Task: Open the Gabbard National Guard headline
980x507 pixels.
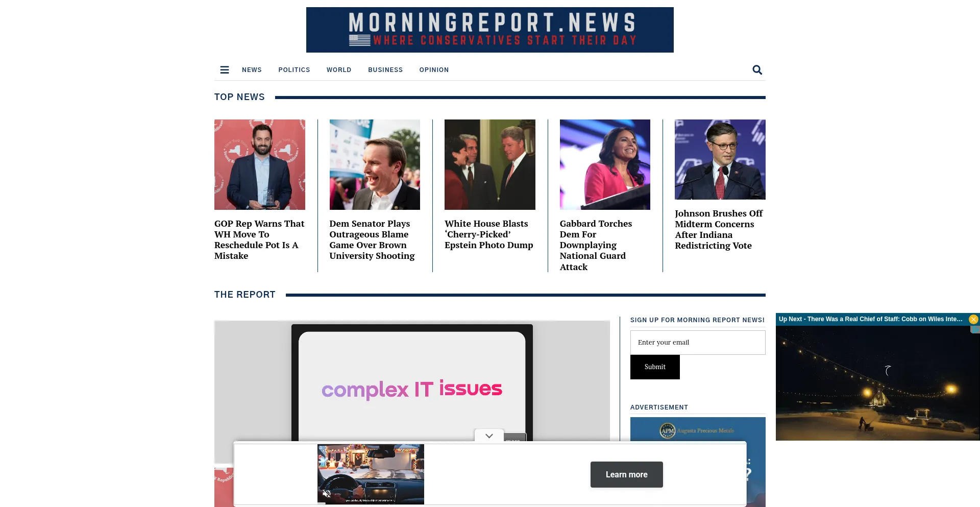Action: [596, 245]
